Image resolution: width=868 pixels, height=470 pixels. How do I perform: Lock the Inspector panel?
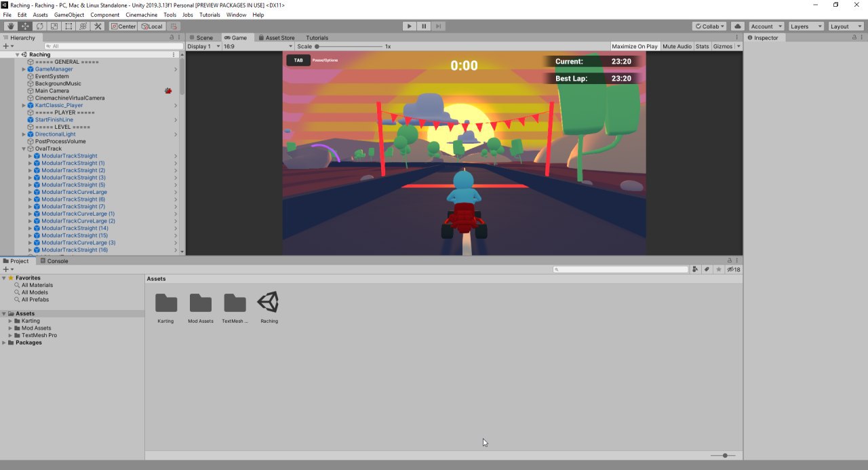(x=855, y=38)
